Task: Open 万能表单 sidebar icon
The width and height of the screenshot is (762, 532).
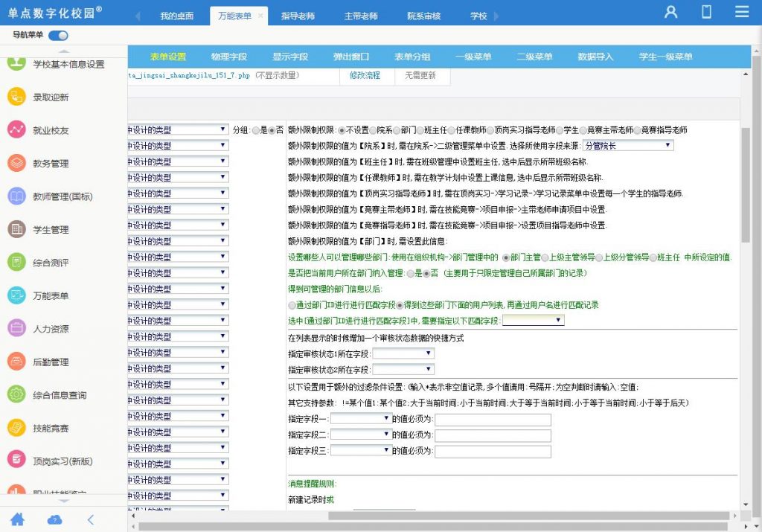Action: (x=16, y=295)
